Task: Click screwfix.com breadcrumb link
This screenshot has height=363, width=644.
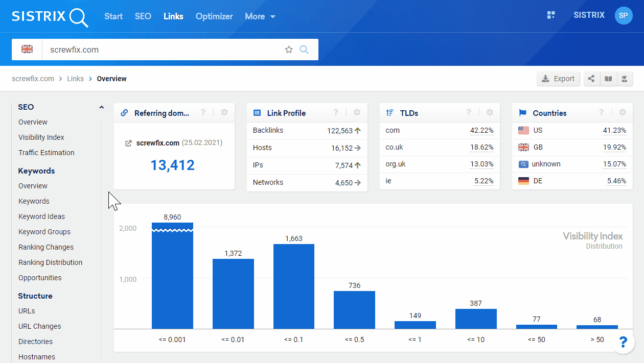Action: click(x=33, y=79)
